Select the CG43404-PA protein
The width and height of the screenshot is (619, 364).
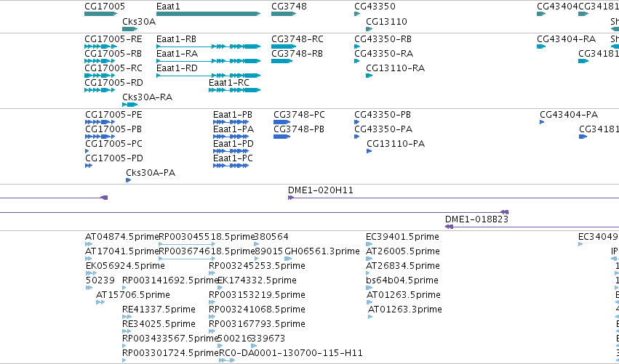(x=542, y=122)
